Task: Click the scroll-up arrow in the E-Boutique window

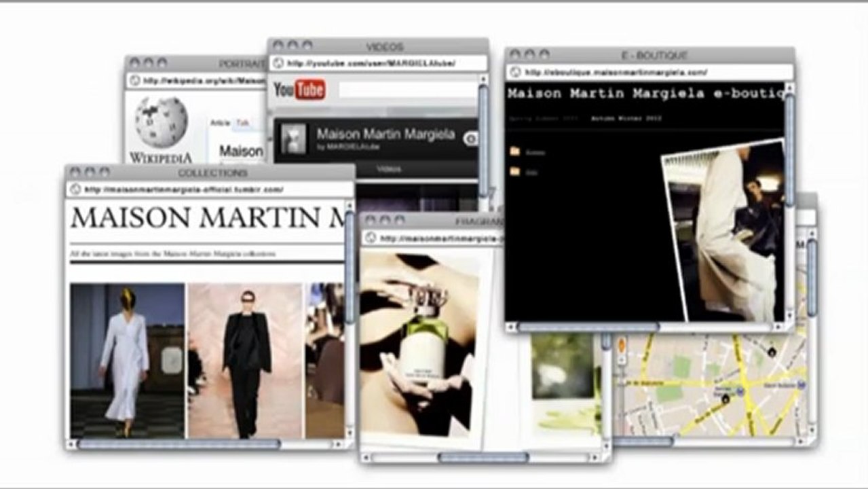Action: pyautogui.click(x=789, y=87)
